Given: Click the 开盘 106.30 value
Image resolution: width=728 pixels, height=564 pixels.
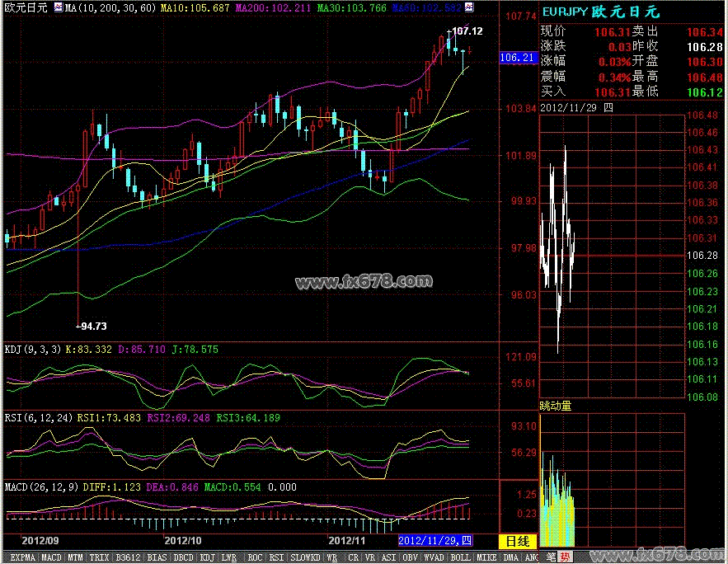Looking at the screenshot, I should (705, 62).
